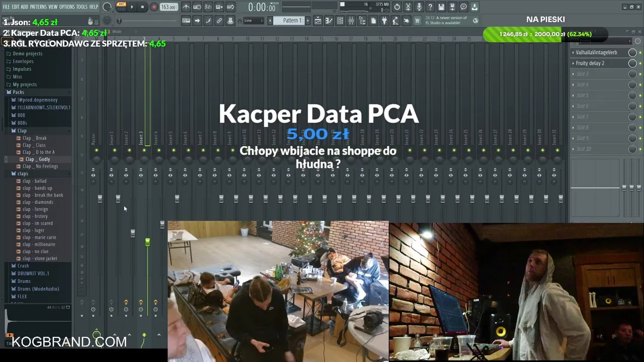Open the tempo tapper icon

pyautogui.click(x=395, y=21)
